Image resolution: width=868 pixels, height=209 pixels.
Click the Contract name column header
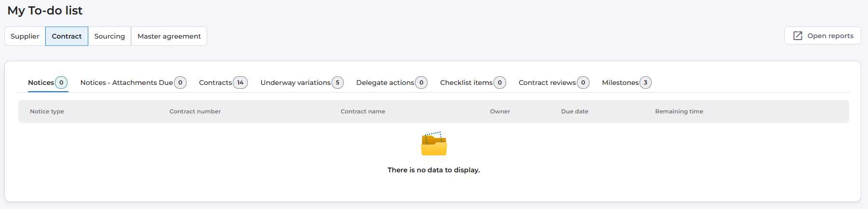pyautogui.click(x=363, y=111)
